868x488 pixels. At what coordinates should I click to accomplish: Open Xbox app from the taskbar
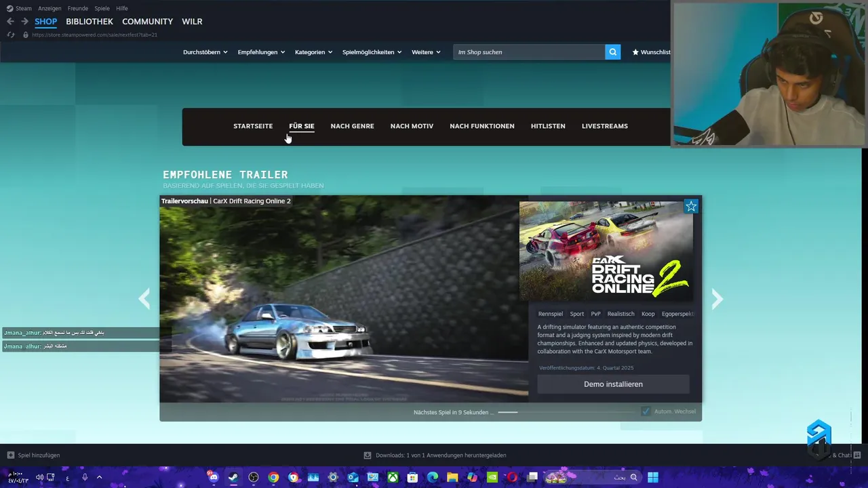pos(393,477)
